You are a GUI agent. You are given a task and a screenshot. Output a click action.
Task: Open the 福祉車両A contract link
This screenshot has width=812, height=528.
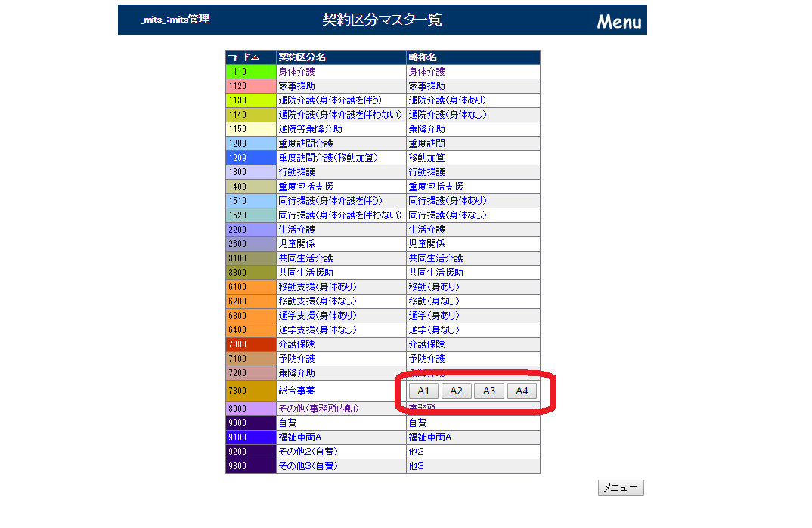(300, 437)
